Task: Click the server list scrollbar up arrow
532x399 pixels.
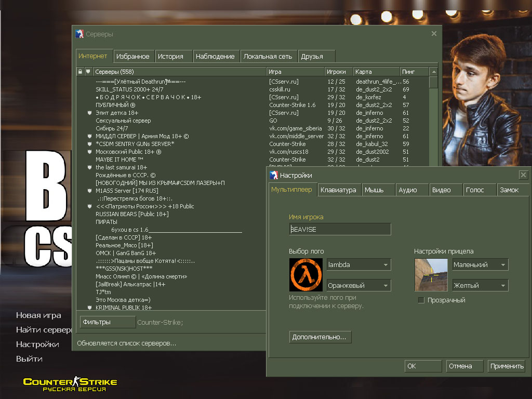Action: tap(434, 72)
